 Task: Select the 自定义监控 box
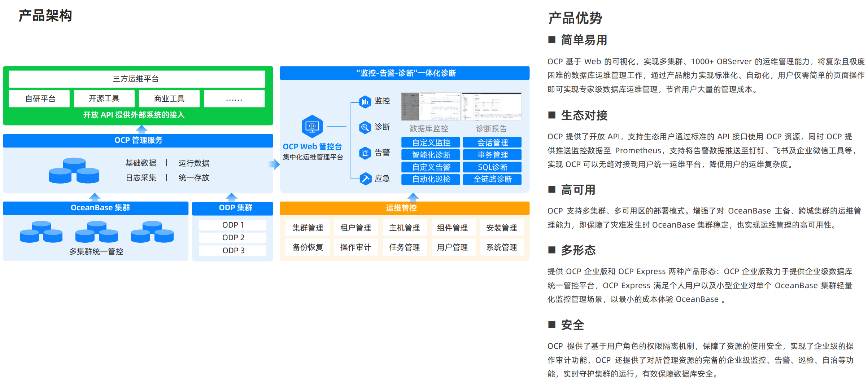431,142
